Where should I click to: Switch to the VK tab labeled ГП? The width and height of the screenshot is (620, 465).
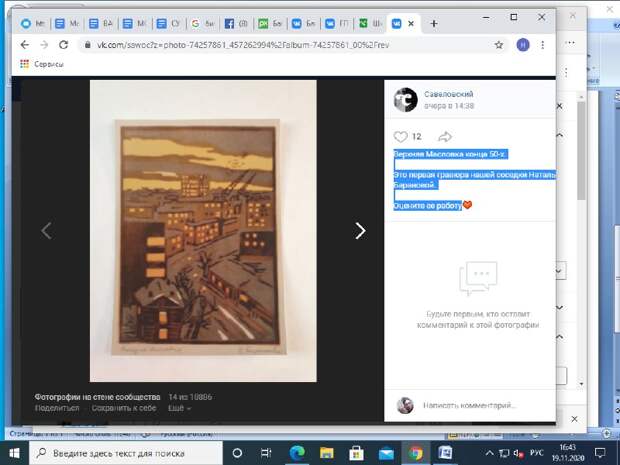[337, 24]
